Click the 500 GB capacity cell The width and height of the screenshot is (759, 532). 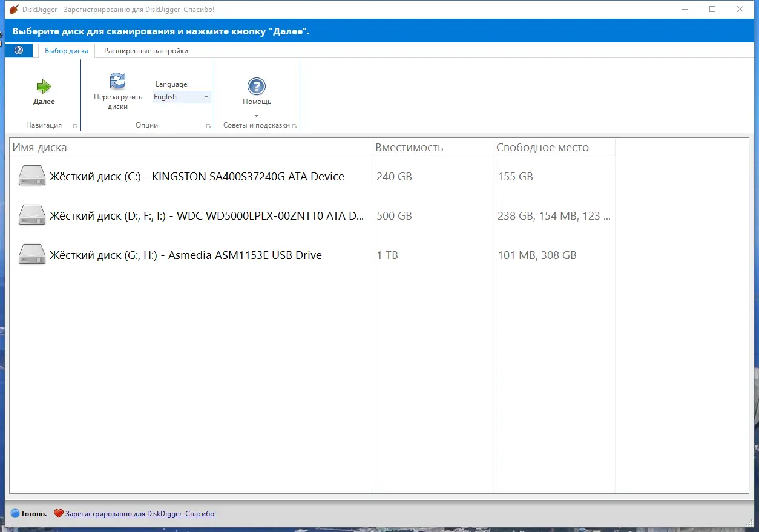coord(394,216)
